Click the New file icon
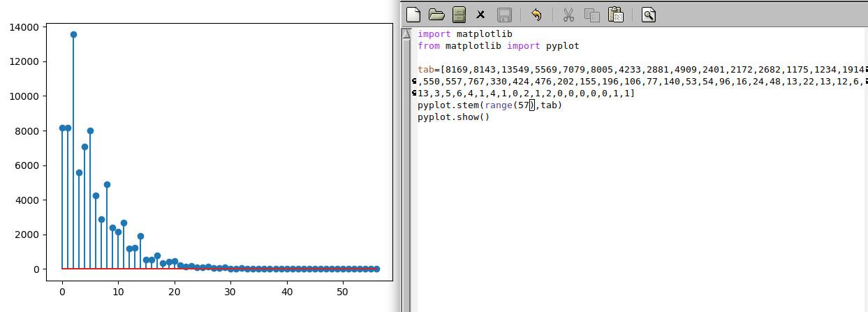Image resolution: width=868 pixels, height=312 pixels. [413, 14]
